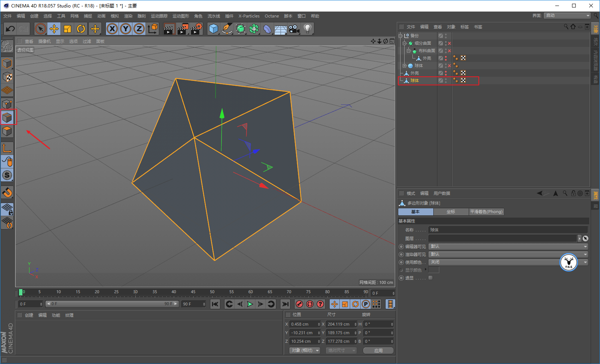Screen dimensions: 600x364
Task: Collapse the 细分曲面 node
Action: (405, 43)
